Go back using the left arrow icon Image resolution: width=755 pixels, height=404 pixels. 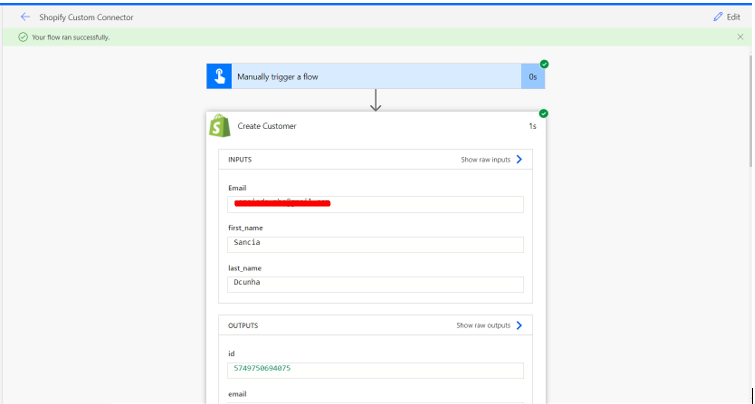click(x=25, y=17)
